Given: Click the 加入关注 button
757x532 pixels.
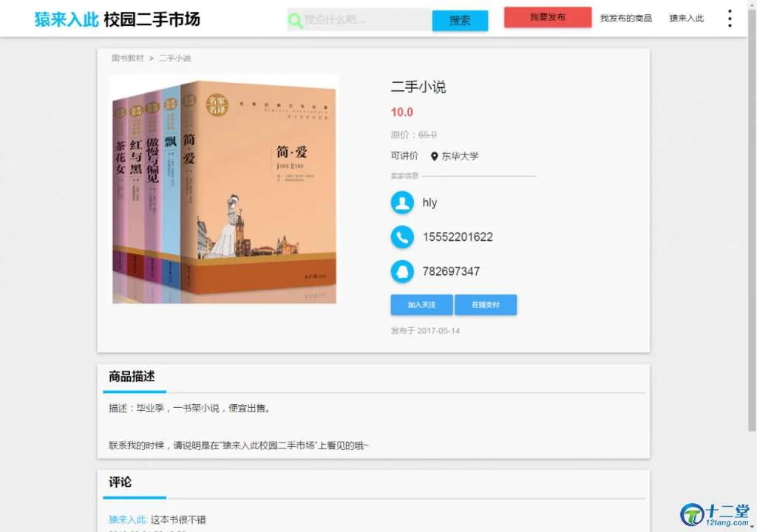Looking at the screenshot, I should coord(421,304).
